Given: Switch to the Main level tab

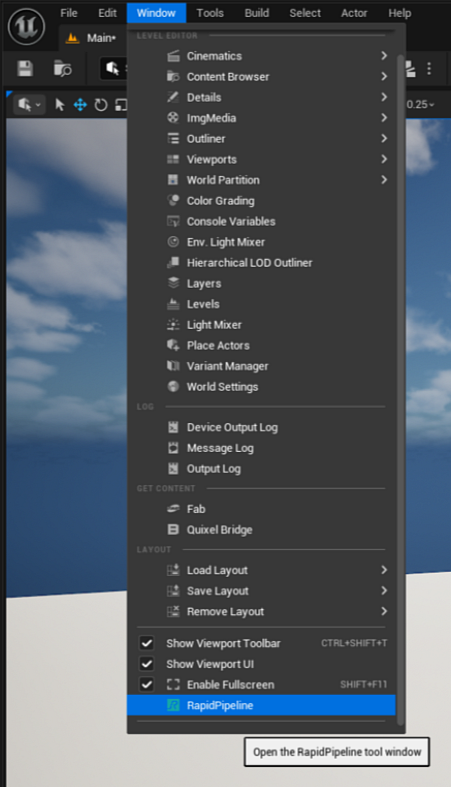Looking at the screenshot, I should (93, 38).
